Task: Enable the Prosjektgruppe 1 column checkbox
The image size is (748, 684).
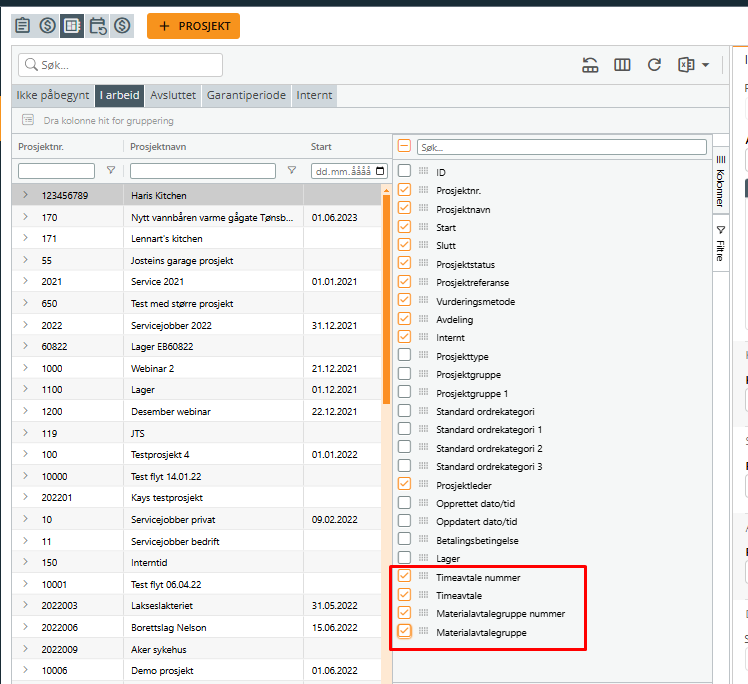Action: click(404, 392)
